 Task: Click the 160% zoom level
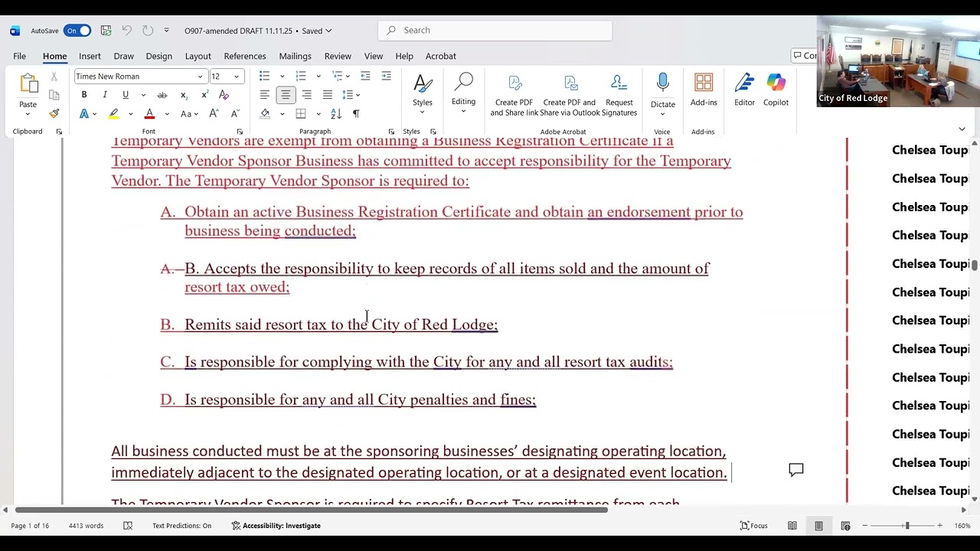click(962, 526)
